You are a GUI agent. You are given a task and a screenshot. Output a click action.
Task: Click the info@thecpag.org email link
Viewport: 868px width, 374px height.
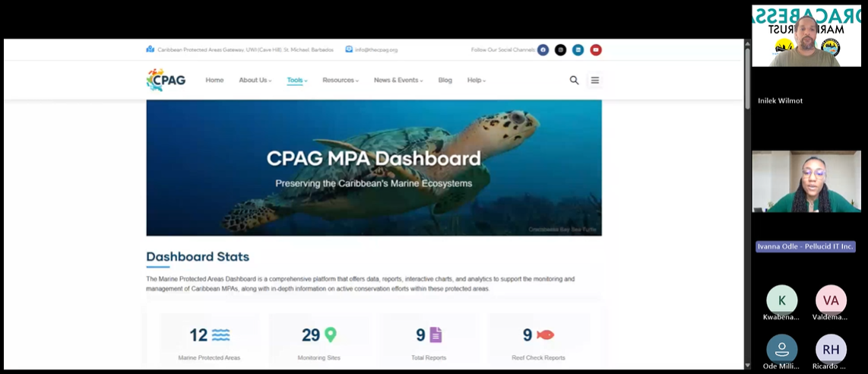point(376,50)
